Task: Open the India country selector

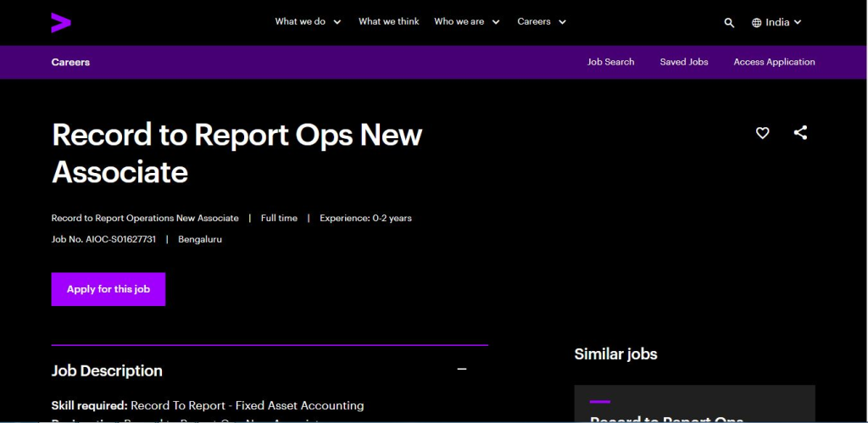Action: click(776, 23)
